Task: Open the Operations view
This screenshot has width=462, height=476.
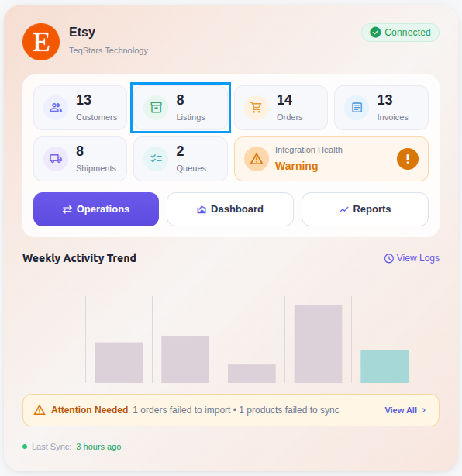Action: pos(96,209)
